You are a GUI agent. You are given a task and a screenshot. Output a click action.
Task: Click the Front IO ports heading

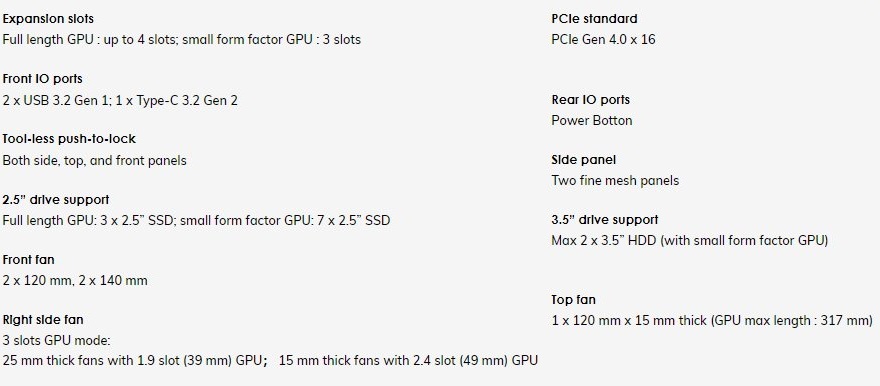43,79
